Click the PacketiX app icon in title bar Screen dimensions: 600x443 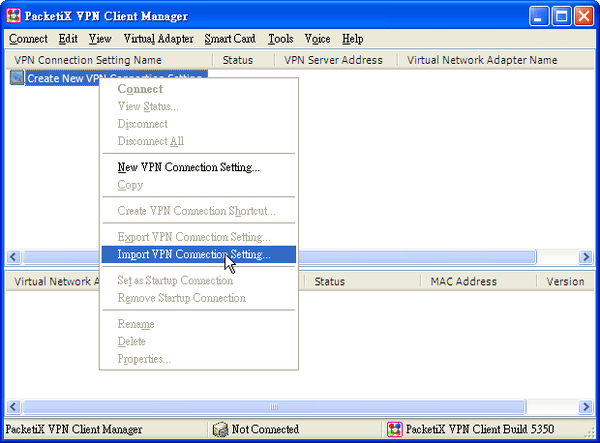coord(13,16)
